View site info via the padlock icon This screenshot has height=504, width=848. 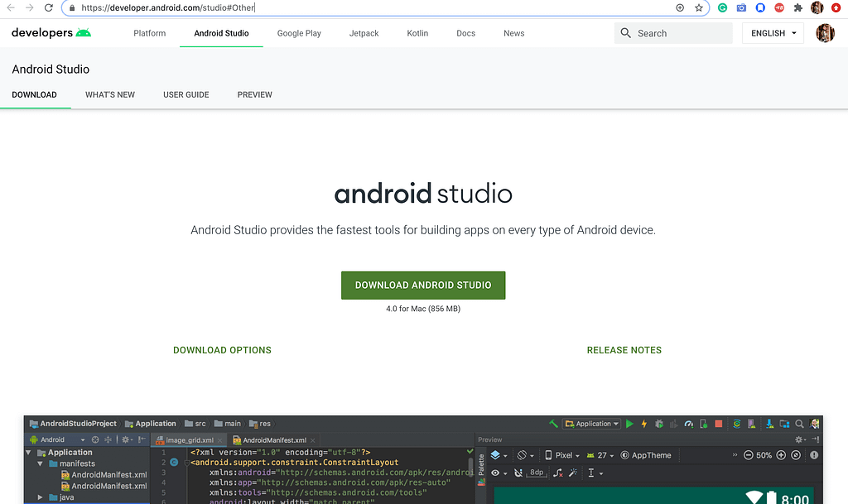(72, 7)
